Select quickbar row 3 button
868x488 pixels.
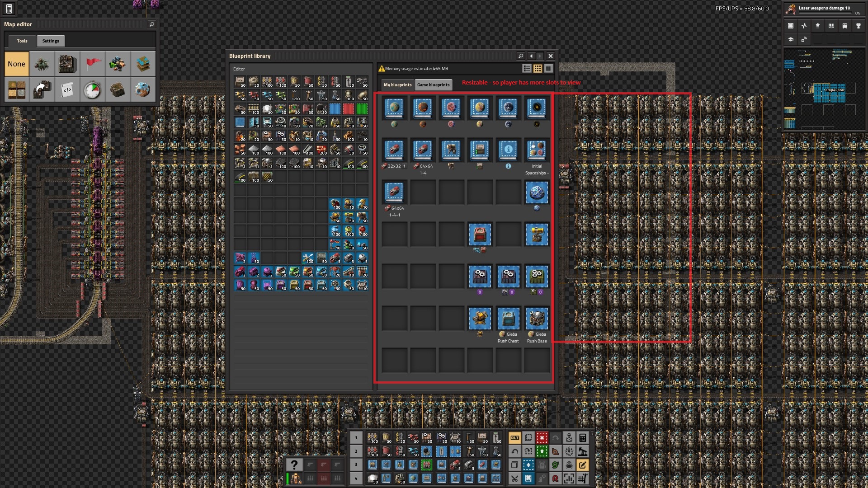pos(356,465)
